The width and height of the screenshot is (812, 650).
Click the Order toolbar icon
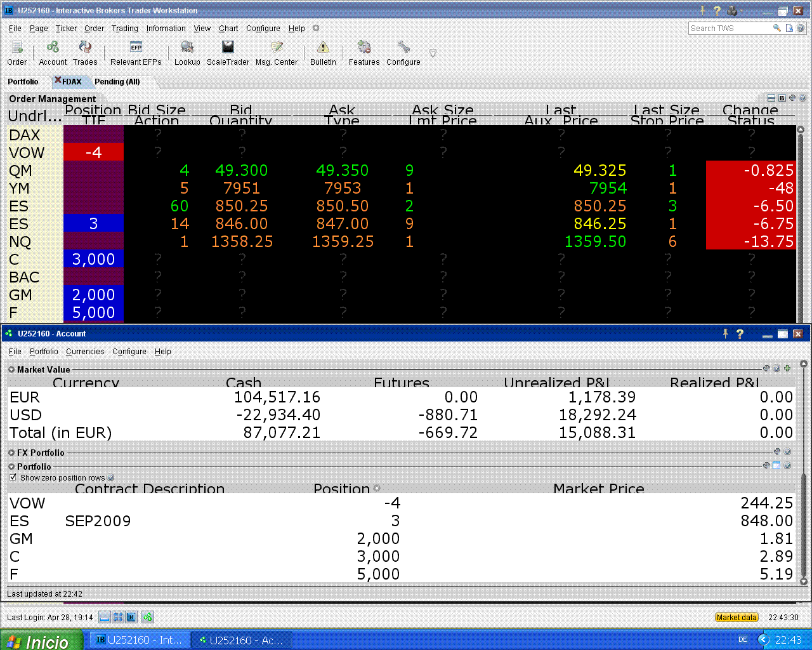(x=17, y=48)
